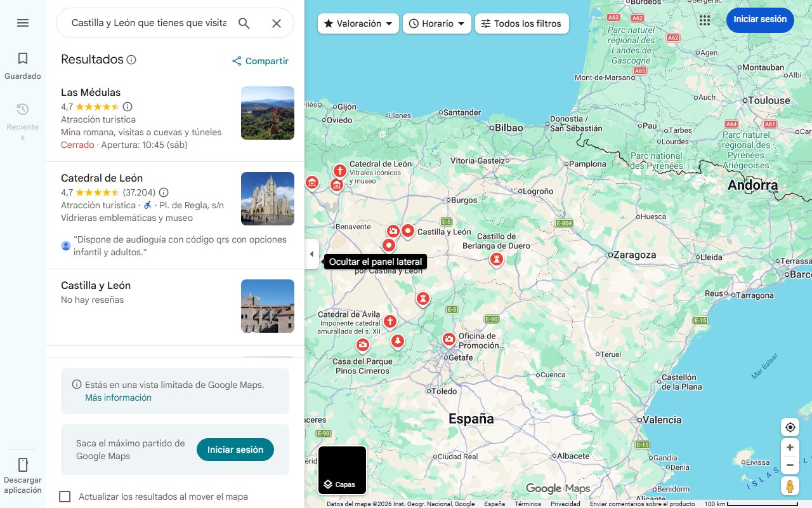
Task: Click the castle pin south of Castilla y León
Action: (x=422, y=298)
